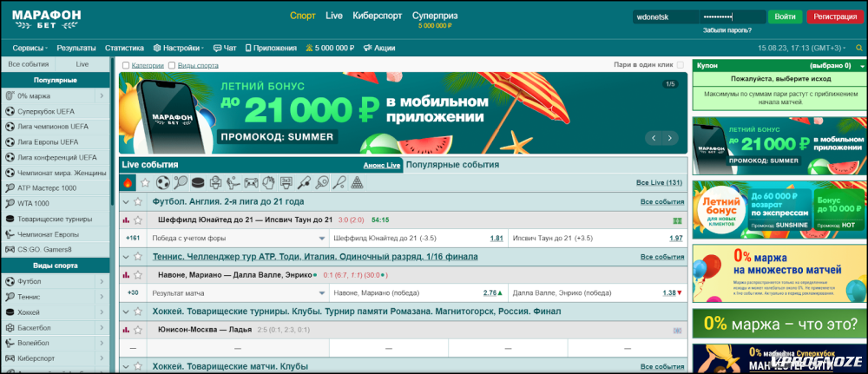Collapse Футбол. Англия 2-я лига section

tap(126, 202)
